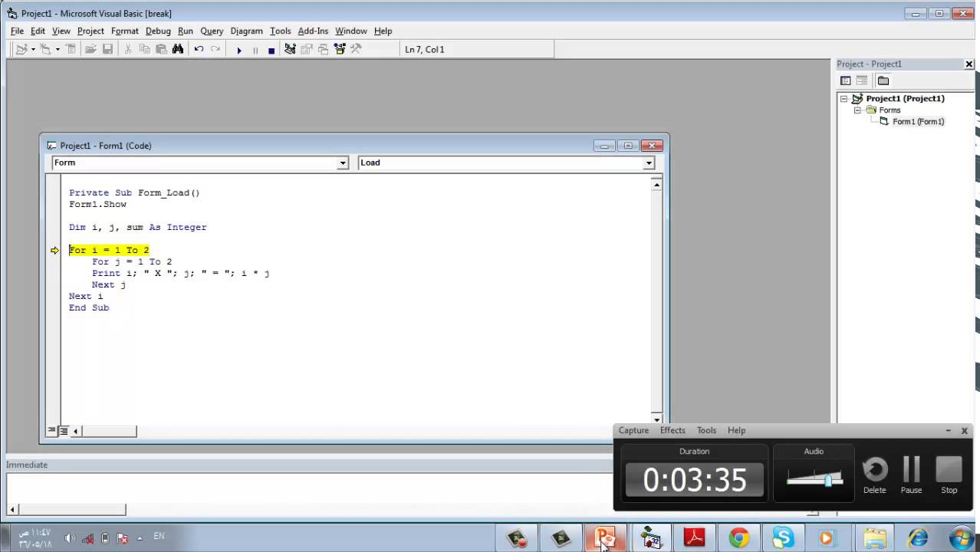Click View Code icon in Project panel

click(845, 80)
